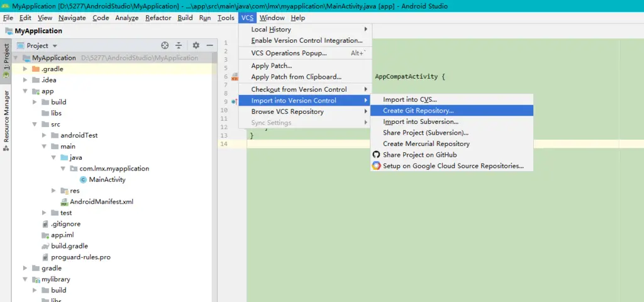The image size is (644, 302).
Task: Open the Resource Manager side tab
Action: [x=6, y=121]
